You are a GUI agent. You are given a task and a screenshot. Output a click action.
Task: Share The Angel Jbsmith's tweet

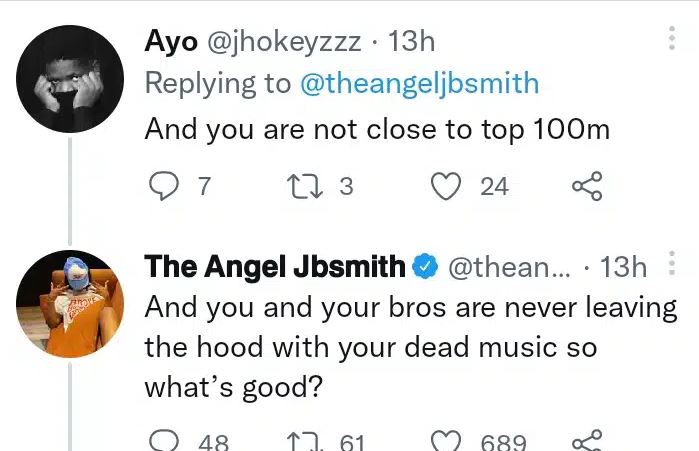pyautogui.click(x=586, y=441)
